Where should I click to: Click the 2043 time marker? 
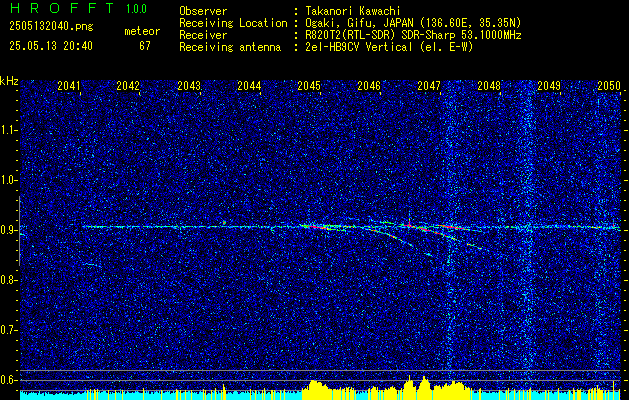[189, 86]
